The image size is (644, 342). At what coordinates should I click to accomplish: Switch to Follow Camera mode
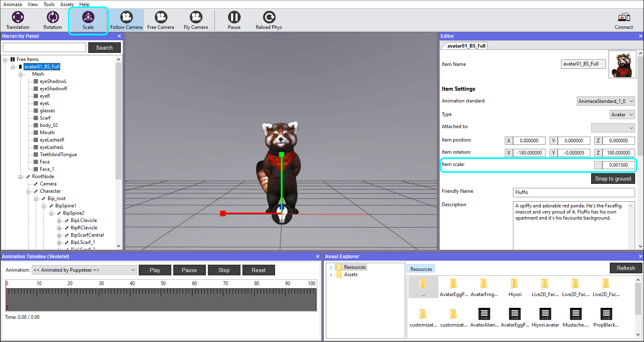pyautogui.click(x=127, y=20)
